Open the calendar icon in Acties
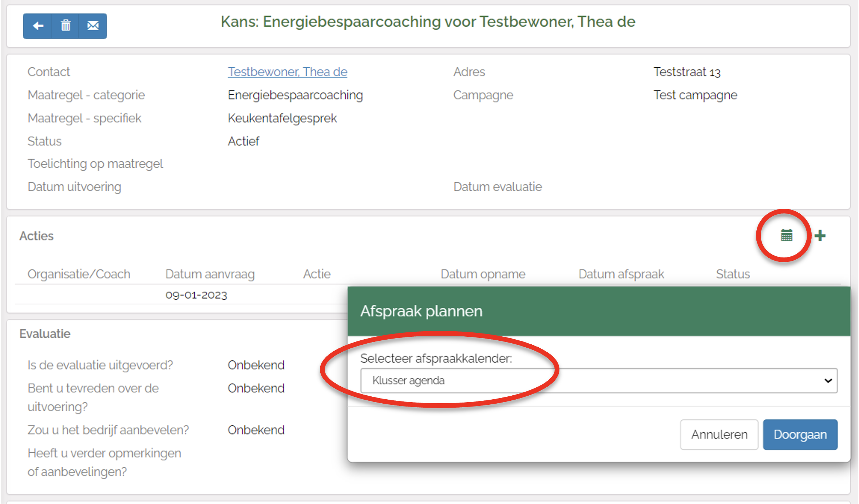This screenshot has height=504, width=859. tap(786, 236)
